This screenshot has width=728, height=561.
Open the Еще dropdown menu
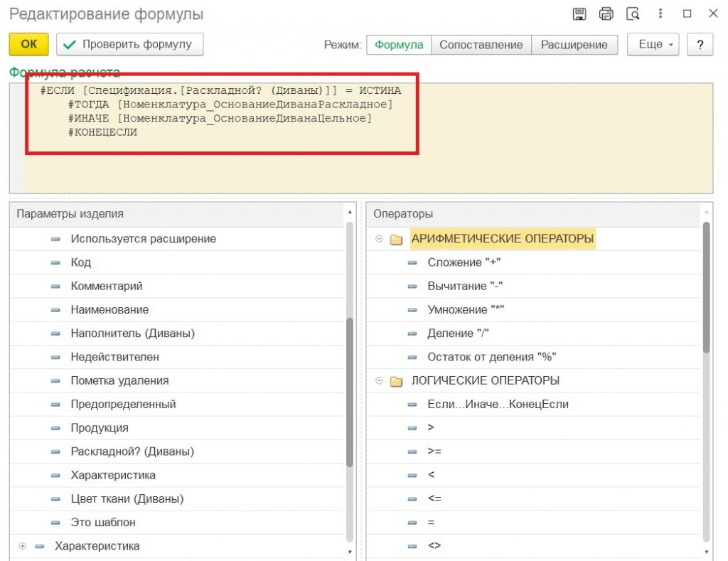tap(653, 45)
